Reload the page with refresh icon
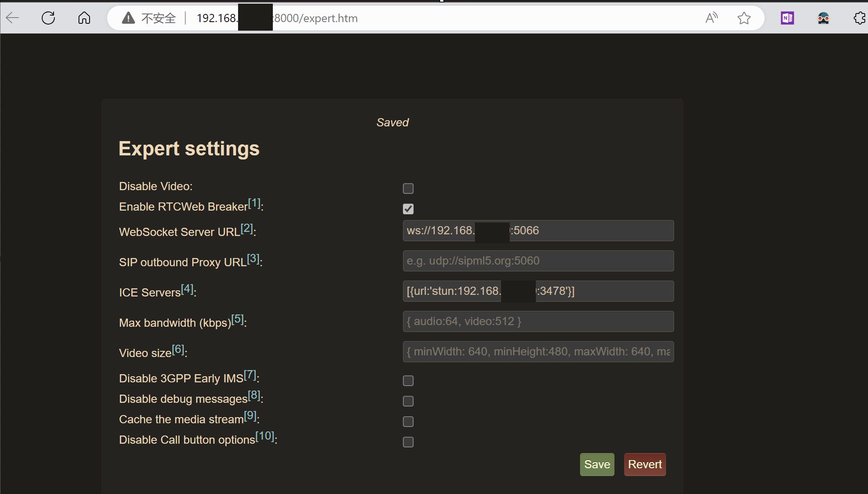The height and width of the screenshot is (494, 868). 48,18
